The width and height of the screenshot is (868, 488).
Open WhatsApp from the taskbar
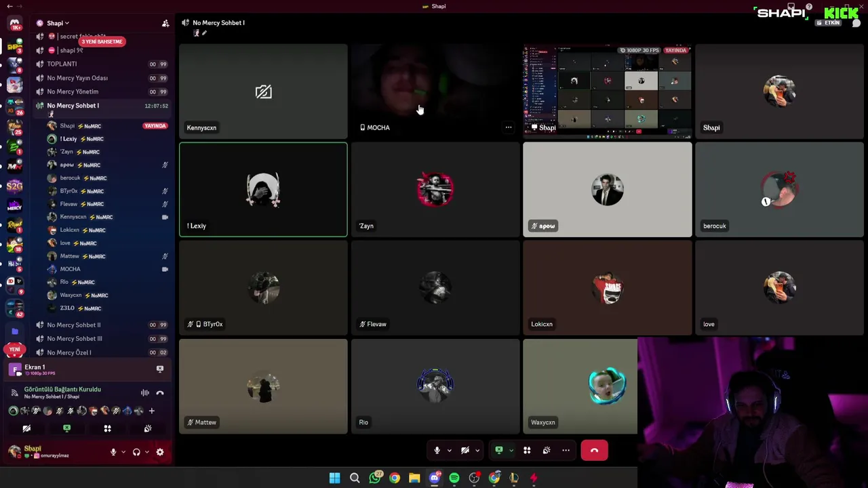(x=375, y=478)
